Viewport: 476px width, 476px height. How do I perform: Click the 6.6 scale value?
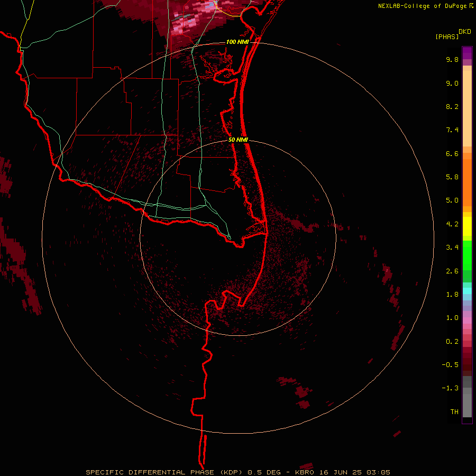(x=452, y=154)
